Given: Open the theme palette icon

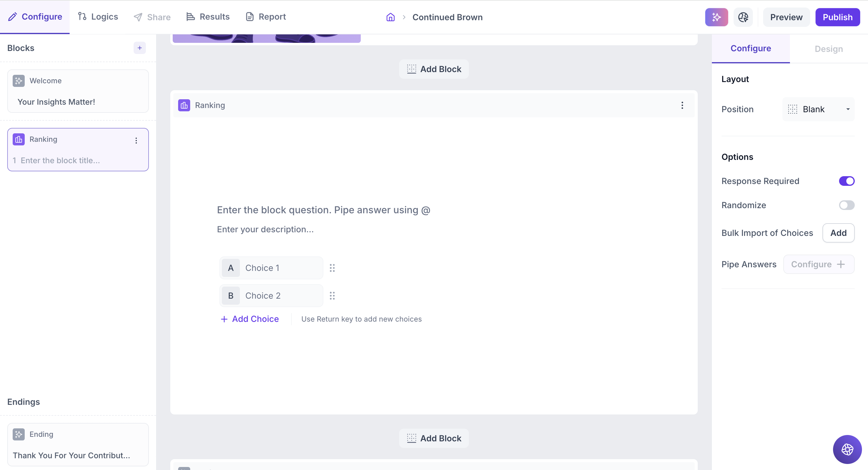Looking at the screenshot, I should 743,17.
